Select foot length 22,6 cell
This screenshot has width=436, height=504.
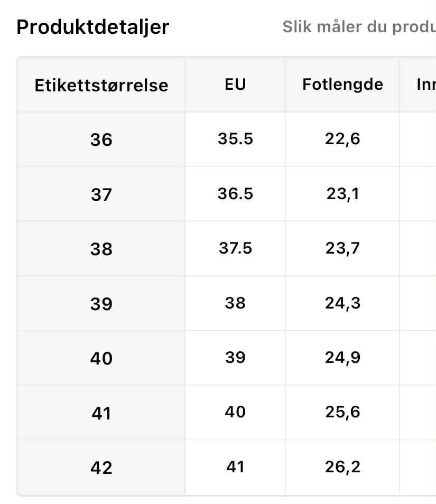(x=342, y=139)
